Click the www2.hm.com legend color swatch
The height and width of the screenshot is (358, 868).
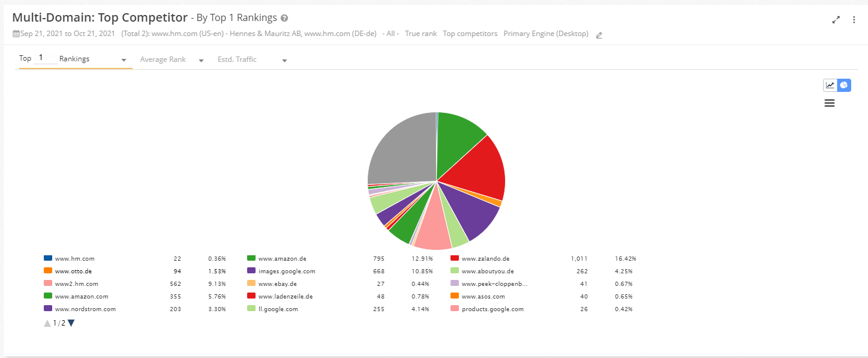tap(48, 284)
